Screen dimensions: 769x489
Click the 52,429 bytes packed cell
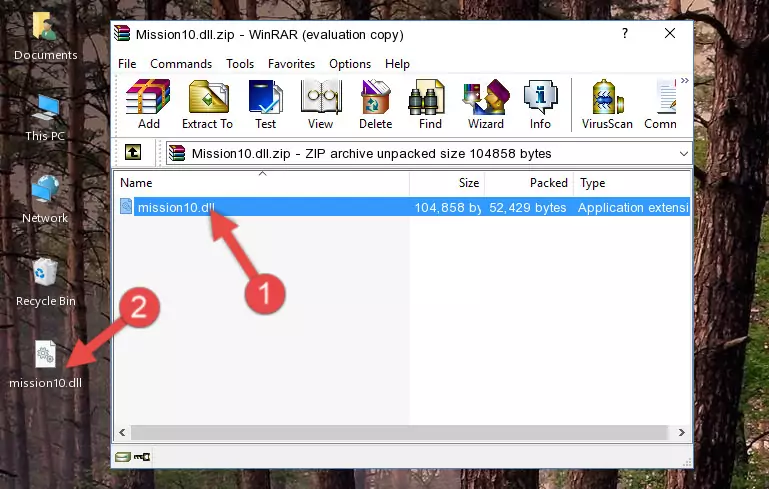click(x=528, y=207)
